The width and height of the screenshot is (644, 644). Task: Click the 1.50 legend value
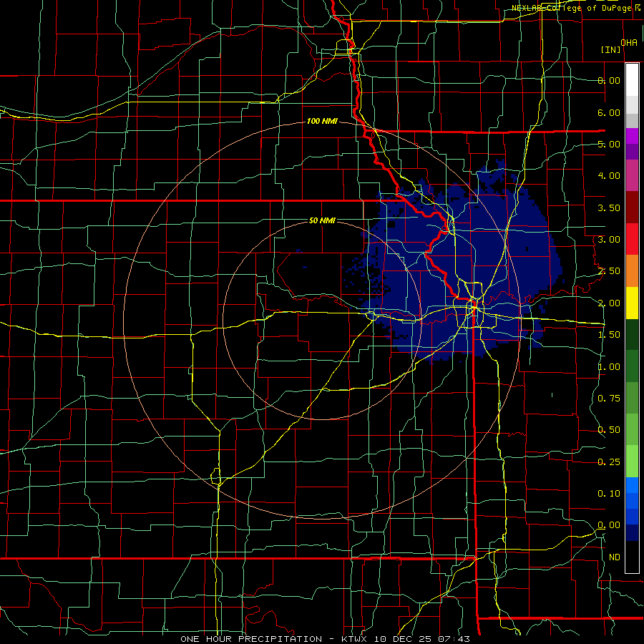point(609,335)
